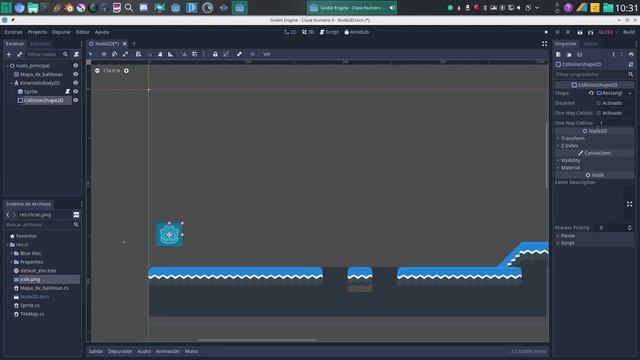Screen dimensions: 640x360
Task: Click the bone/skeleton options toolbar icon
Action: (x=239, y=54)
